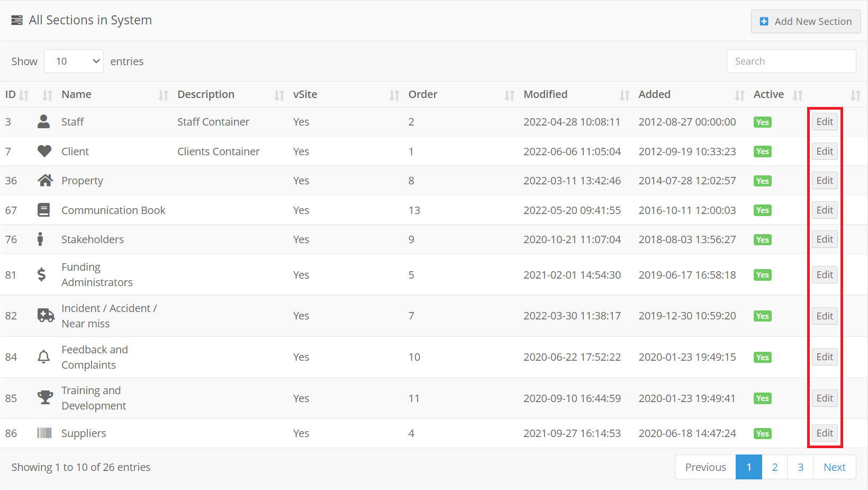Click the Next page link

click(x=835, y=467)
